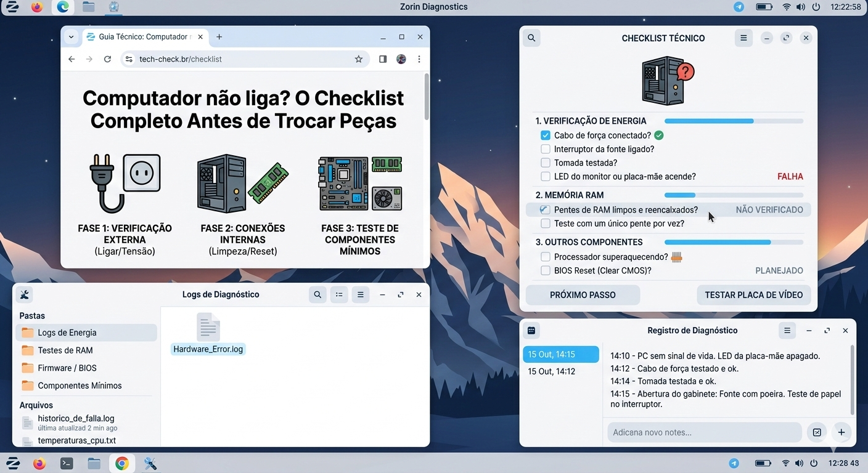Image resolution: width=868 pixels, height=473 pixels.
Task: Open the browser tab dropdown arrow
Action: [71, 36]
